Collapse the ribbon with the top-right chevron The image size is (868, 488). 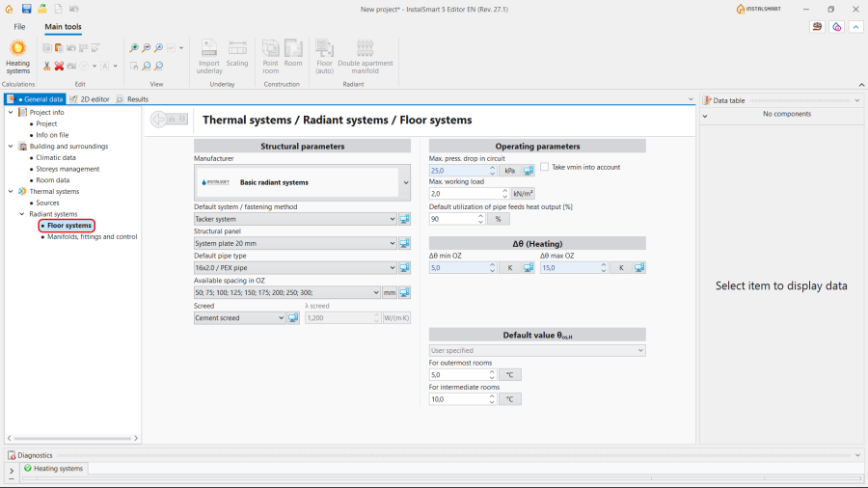pyautogui.click(x=855, y=27)
